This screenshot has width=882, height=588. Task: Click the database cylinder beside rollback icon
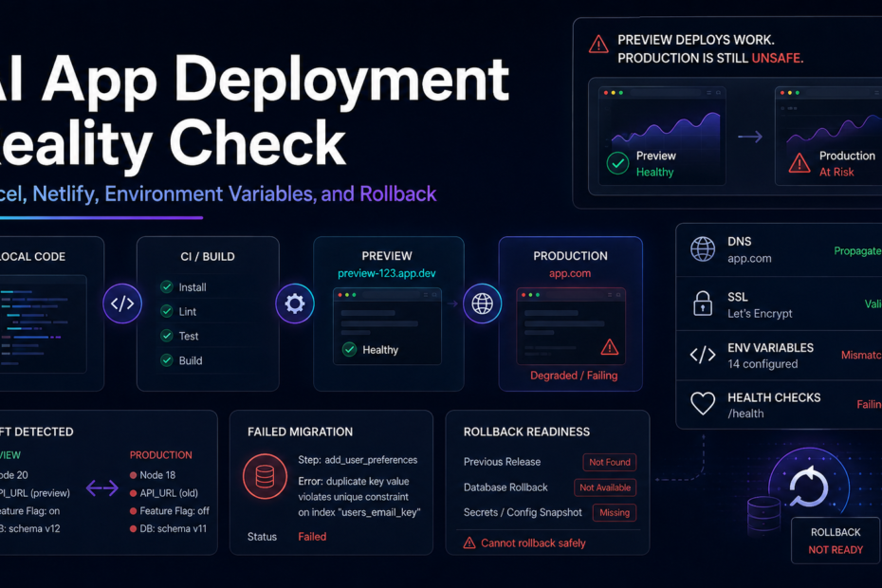[x=763, y=515]
